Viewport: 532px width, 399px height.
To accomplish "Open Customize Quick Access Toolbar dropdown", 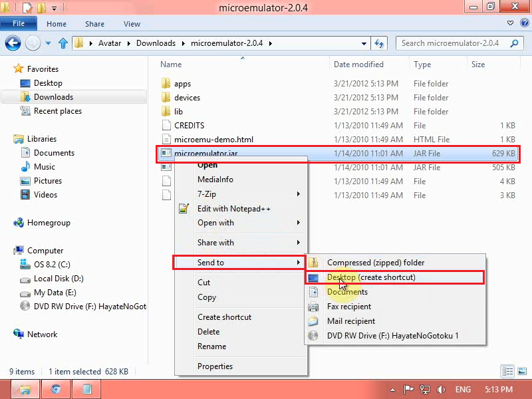I will (55, 8).
